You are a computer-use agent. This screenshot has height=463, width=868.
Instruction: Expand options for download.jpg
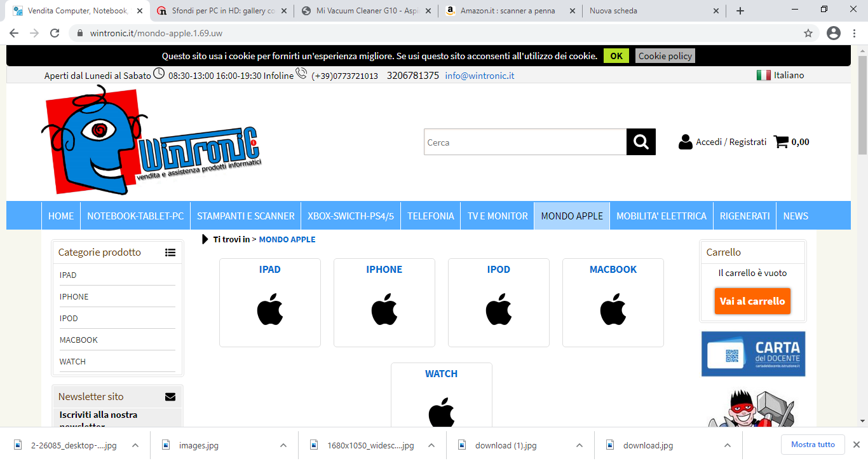728,445
